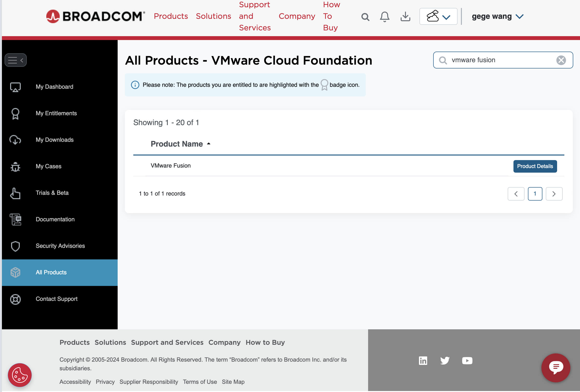580x392 pixels.
Task: Open the header search magnifier icon
Action: click(x=365, y=17)
